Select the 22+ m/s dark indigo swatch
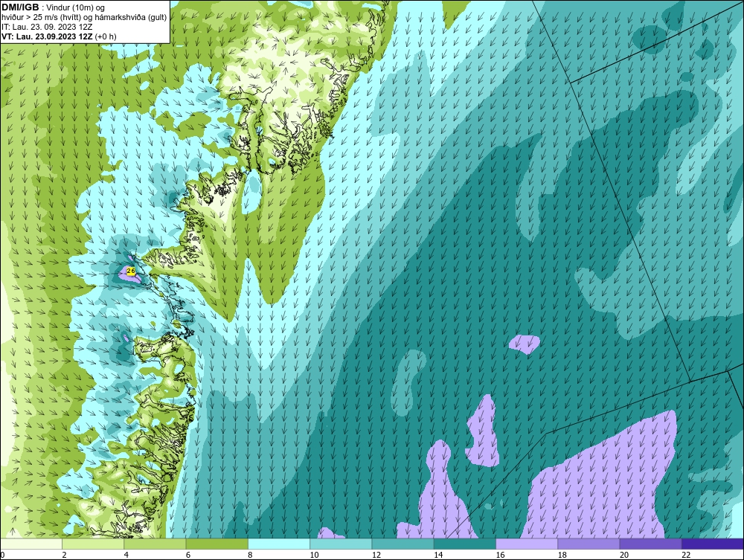 pyautogui.click(x=713, y=544)
